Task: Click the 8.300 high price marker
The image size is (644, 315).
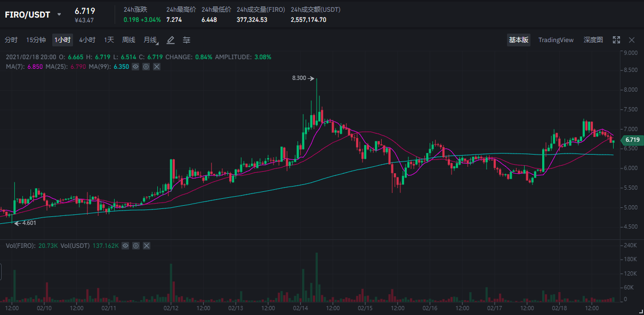Action: [x=300, y=78]
